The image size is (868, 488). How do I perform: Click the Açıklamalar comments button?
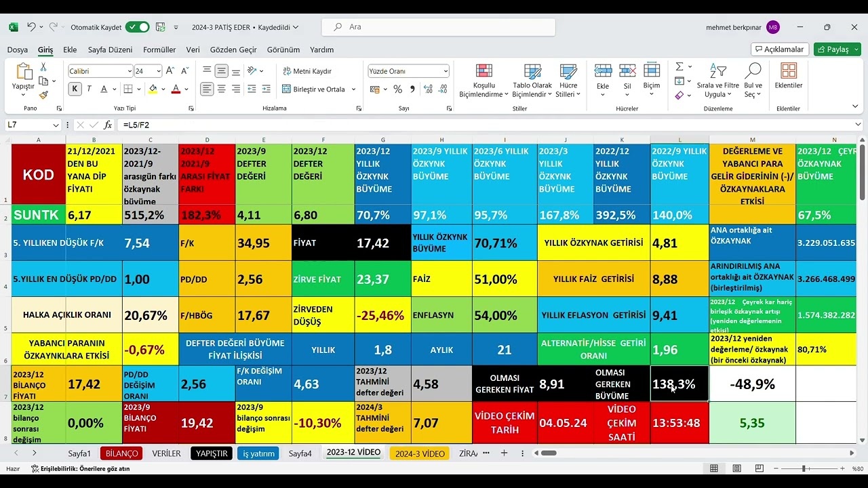[779, 49]
